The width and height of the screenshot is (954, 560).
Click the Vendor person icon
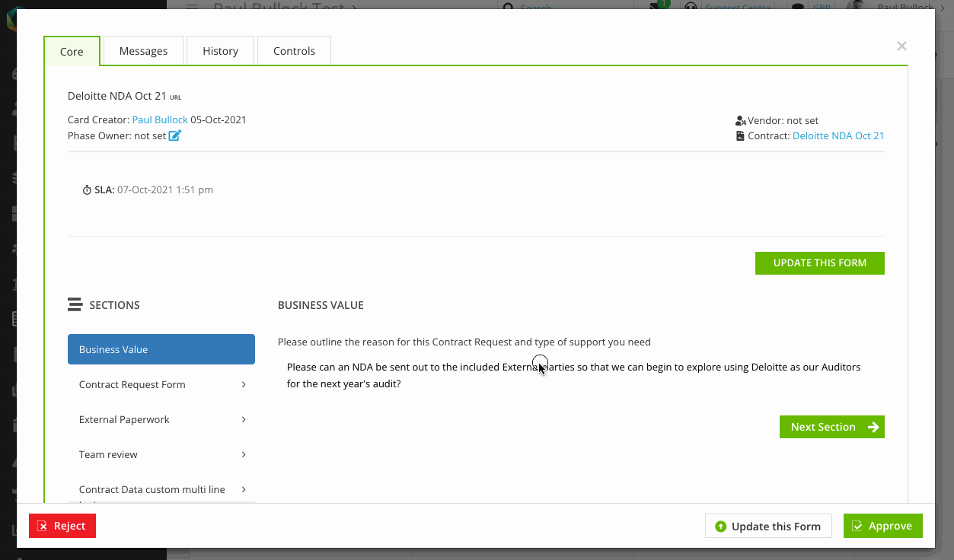pyautogui.click(x=740, y=121)
